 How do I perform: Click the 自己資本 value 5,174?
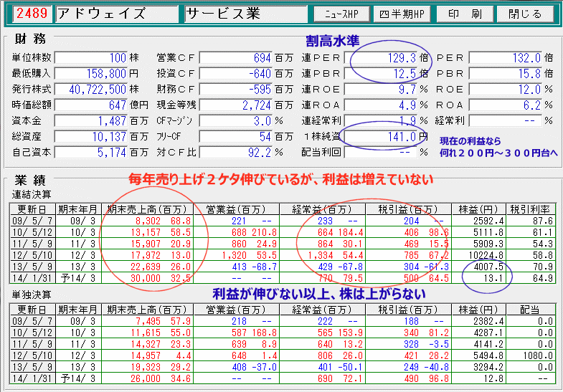pyautogui.click(x=91, y=153)
